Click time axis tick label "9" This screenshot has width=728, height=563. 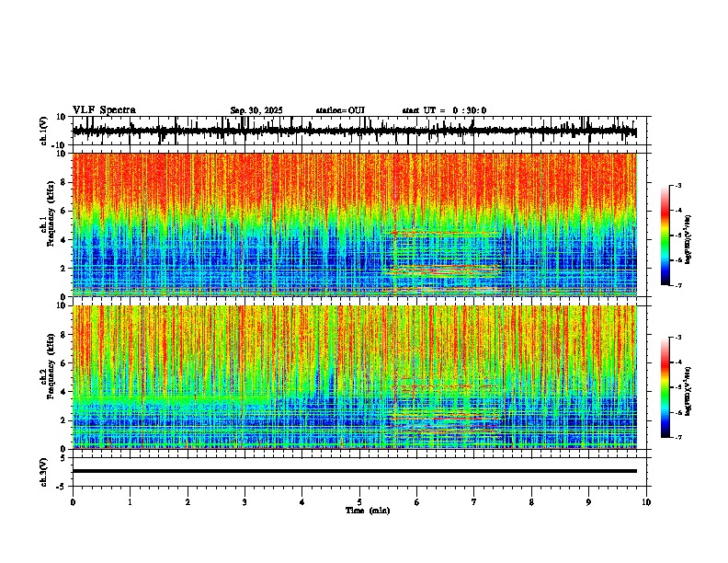(x=588, y=502)
